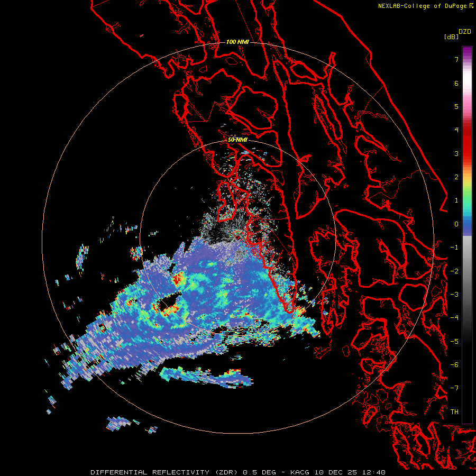The image size is (476, 476).
Task: Select the -2 dB value on the scale
Action: pyautogui.click(x=454, y=271)
